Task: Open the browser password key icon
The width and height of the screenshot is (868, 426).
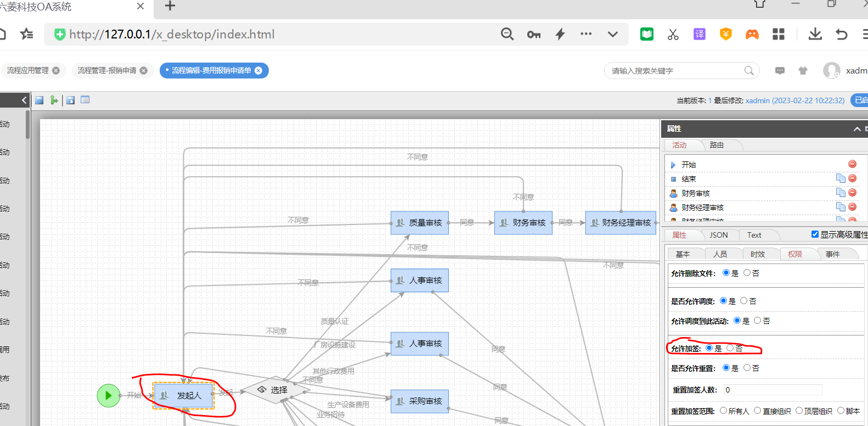Action: [534, 35]
